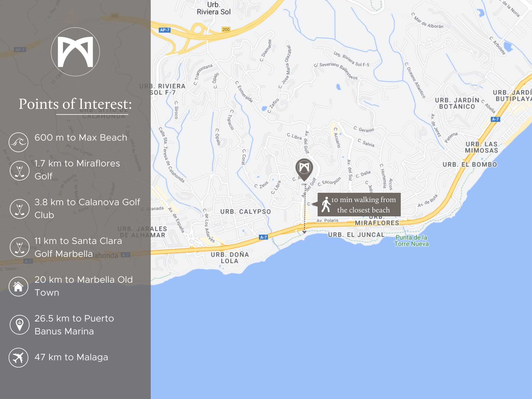
Task: Click '10 min walking from the closest beach' label
Action: pos(363,205)
